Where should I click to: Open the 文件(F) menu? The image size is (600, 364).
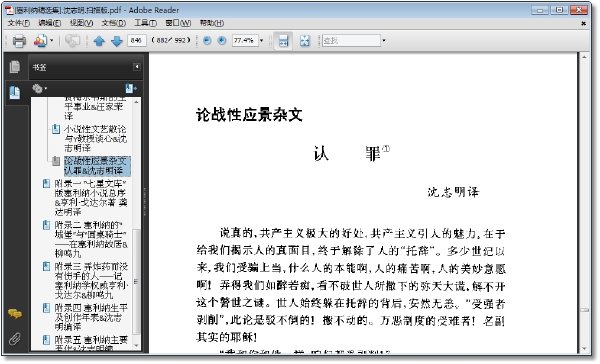(x=19, y=23)
